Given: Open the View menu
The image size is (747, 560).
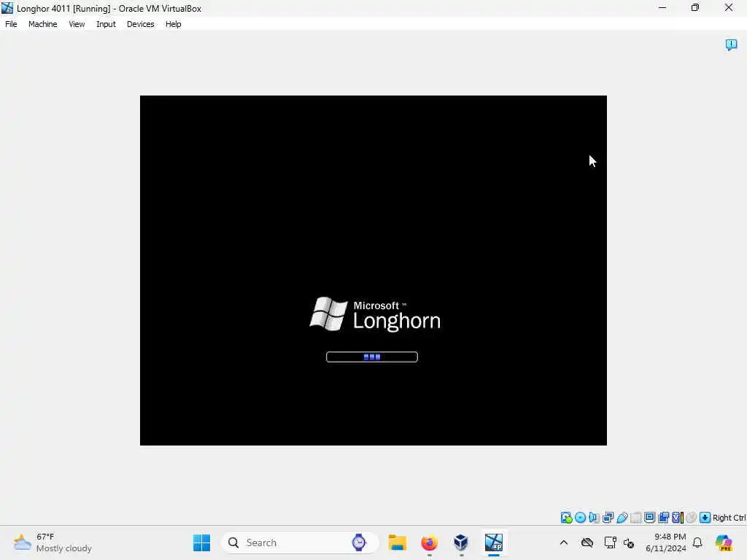Looking at the screenshot, I should 77,24.
